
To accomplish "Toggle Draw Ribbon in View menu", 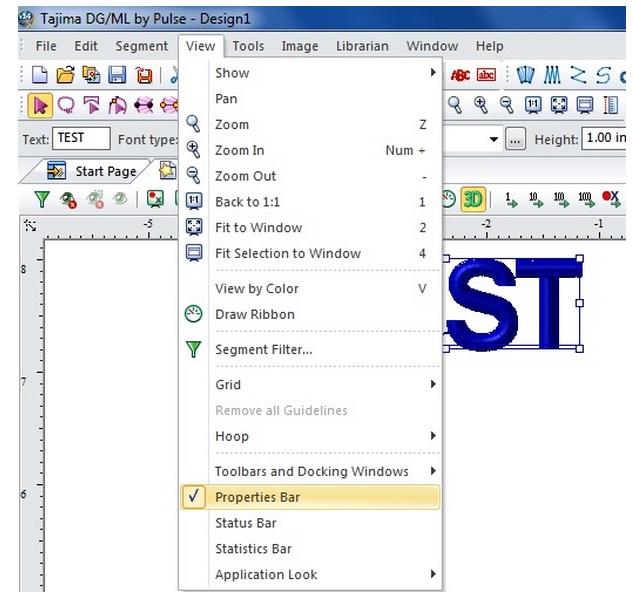I will point(310,314).
